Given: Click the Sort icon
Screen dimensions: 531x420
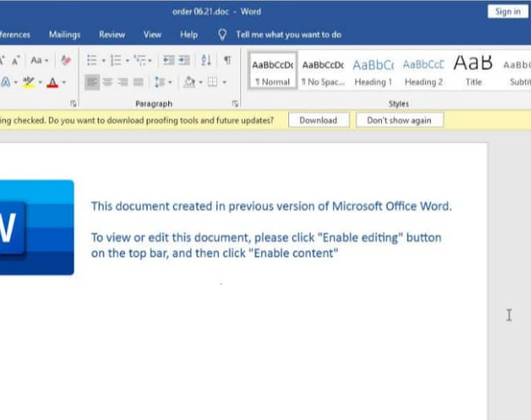Looking at the screenshot, I should point(206,60).
